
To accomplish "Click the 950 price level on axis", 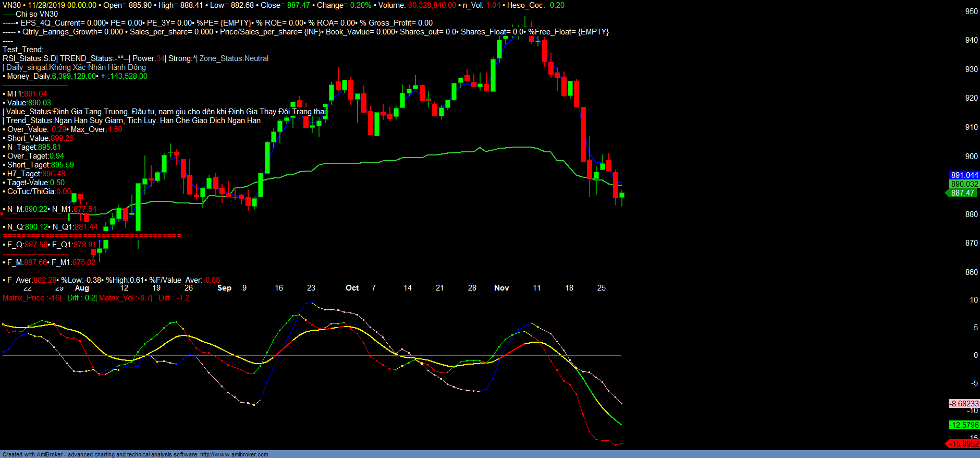I will click(x=971, y=11).
